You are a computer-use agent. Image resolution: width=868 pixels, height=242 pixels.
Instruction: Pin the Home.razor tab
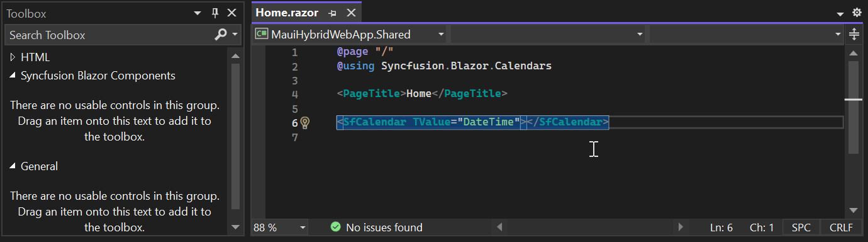[333, 13]
